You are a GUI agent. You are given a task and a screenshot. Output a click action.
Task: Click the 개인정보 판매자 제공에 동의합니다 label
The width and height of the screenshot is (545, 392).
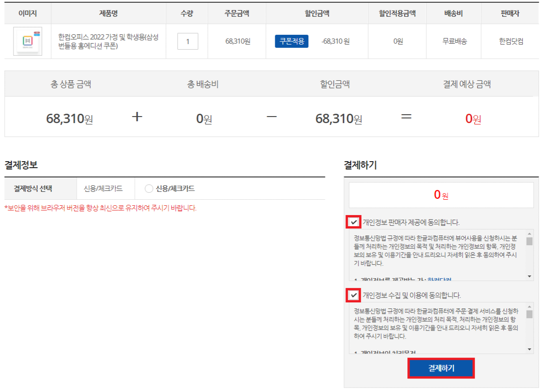411,222
